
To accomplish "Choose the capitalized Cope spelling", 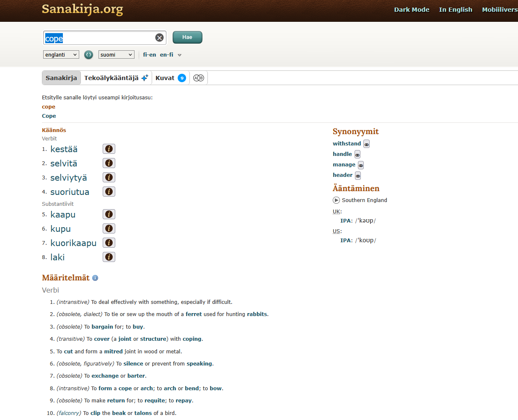I will click(49, 116).
